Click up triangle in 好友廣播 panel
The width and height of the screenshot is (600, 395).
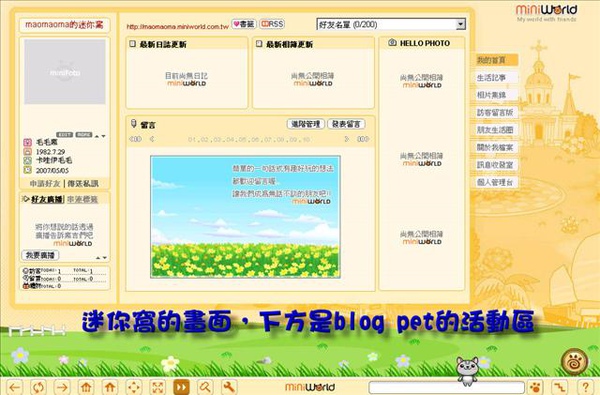click(98, 258)
